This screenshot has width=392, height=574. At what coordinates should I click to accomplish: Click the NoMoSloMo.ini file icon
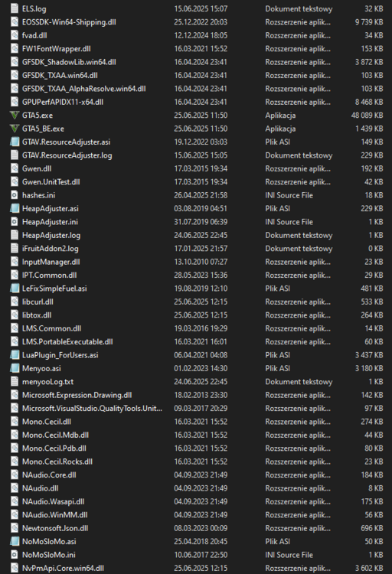pyautogui.click(x=15, y=555)
